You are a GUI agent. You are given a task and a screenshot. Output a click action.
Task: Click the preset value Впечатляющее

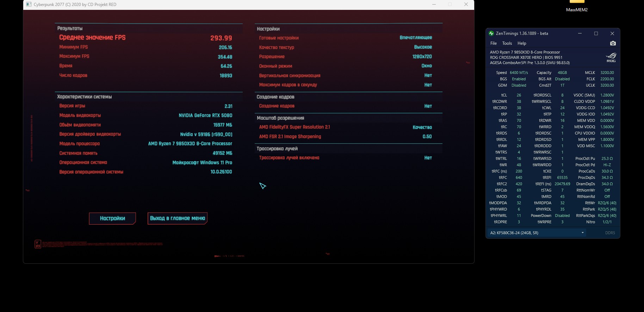tap(416, 38)
